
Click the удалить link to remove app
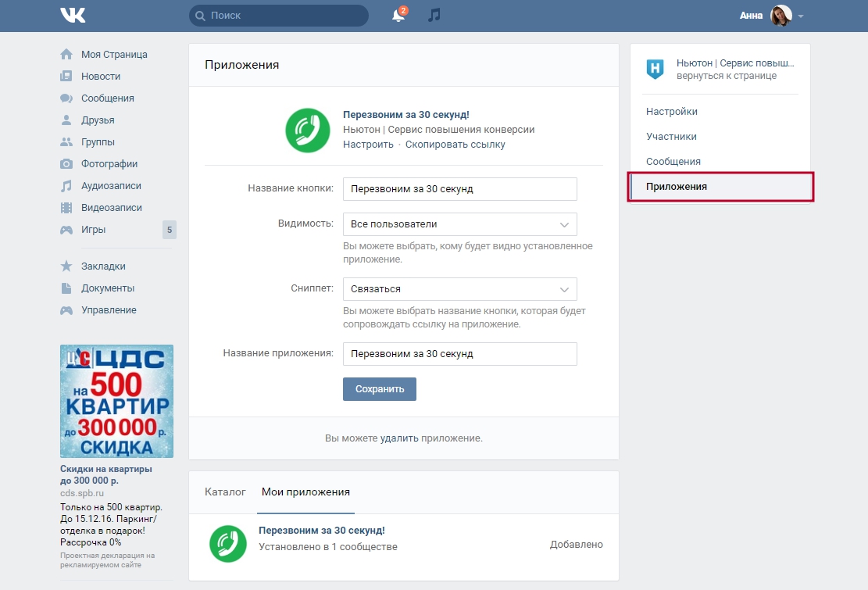(x=399, y=438)
